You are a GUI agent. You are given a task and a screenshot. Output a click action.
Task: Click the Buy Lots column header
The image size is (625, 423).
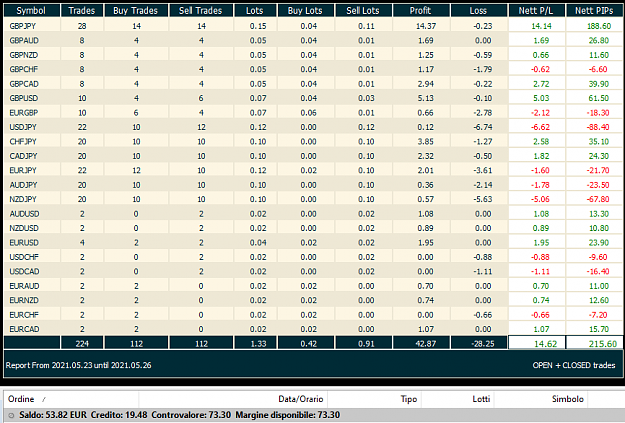(x=306, y=10)
